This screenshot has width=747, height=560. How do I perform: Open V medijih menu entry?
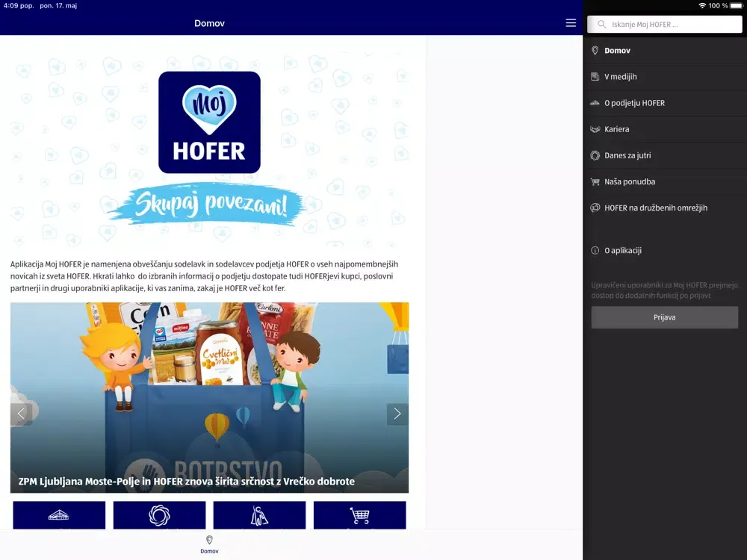pyautogui.click(x=665, y=77)
